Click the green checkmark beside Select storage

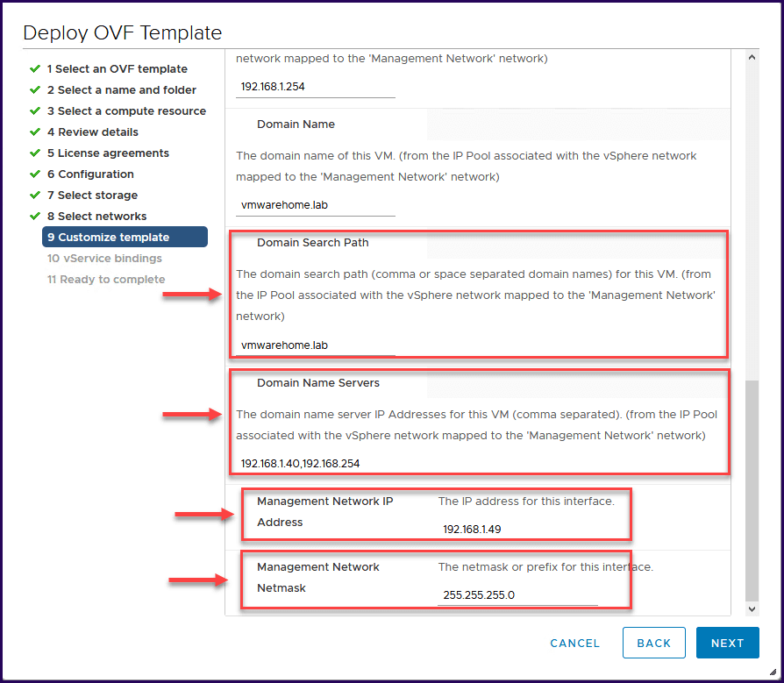[x=35, y=195]
